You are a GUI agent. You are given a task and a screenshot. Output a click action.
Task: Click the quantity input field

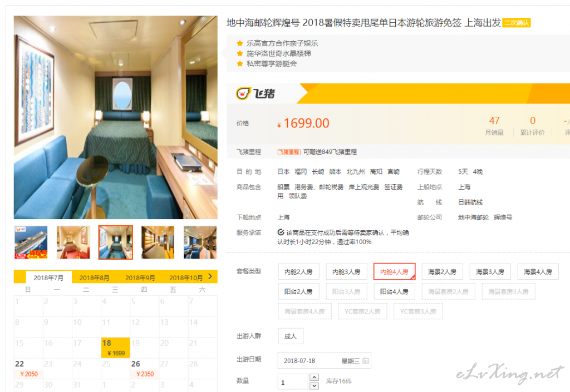tap(293, 382)
